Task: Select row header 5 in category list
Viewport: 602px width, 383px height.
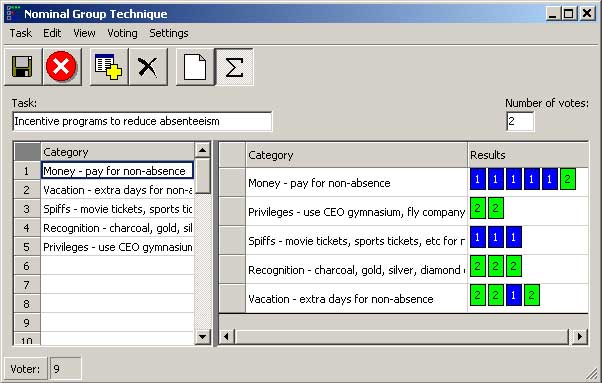Action: (x=27, y=247)
